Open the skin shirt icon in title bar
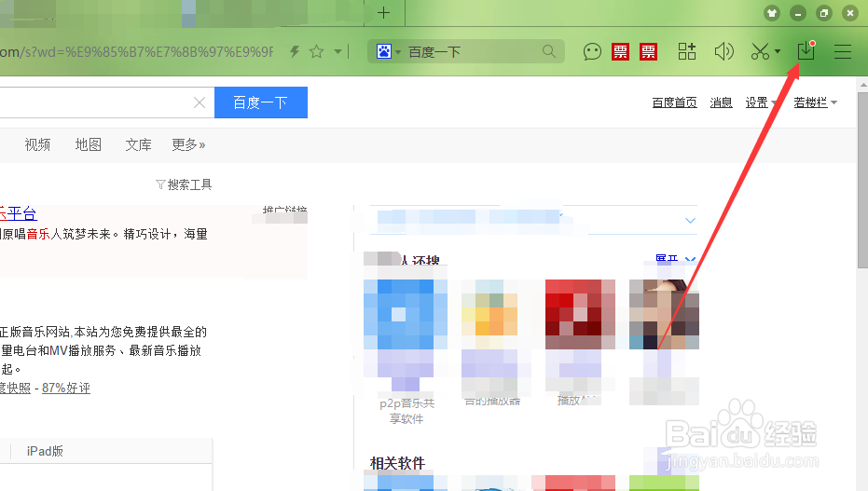 [x=772, y=13]
